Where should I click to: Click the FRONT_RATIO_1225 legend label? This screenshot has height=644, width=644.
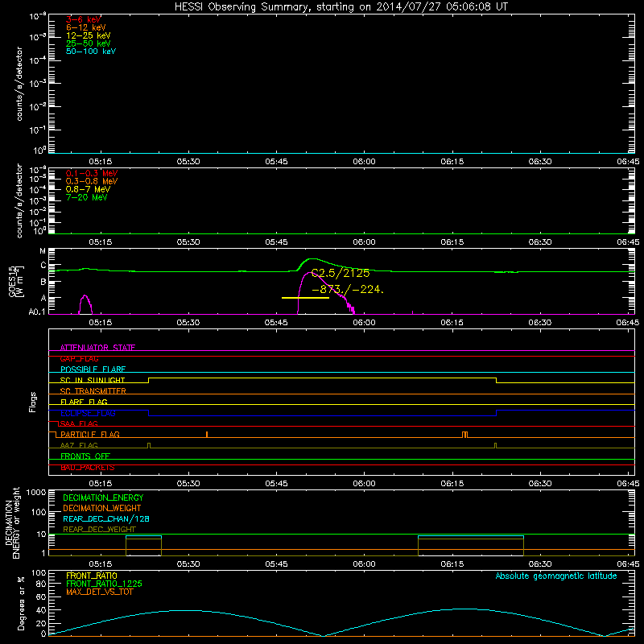coord(104,584)
